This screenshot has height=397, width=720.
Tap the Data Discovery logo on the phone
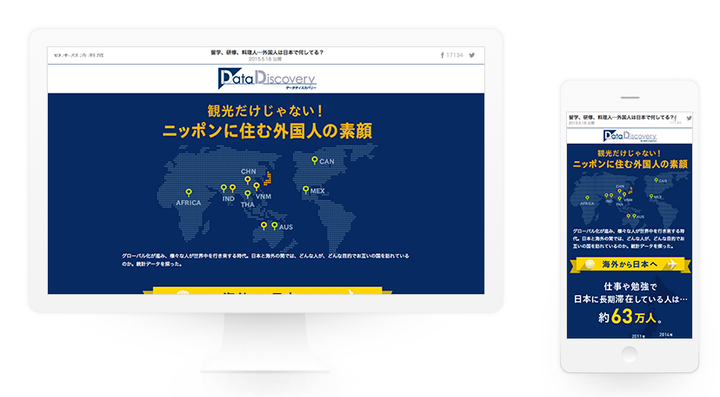[630, 136]
